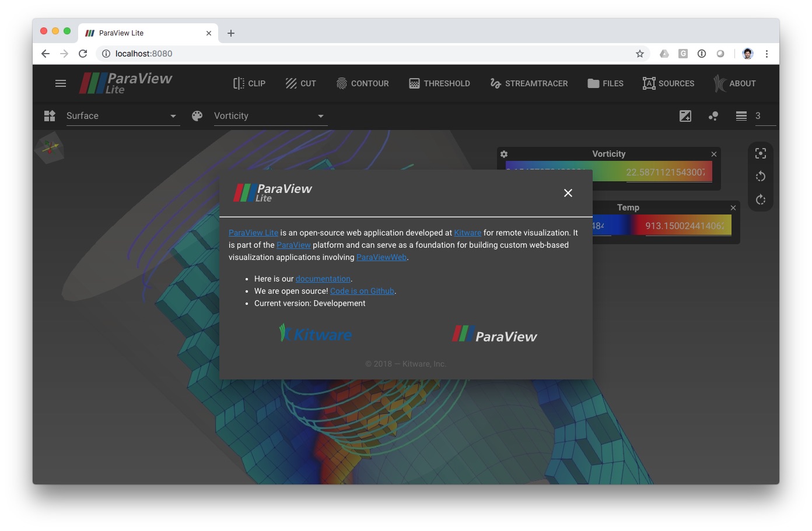Toggle the orientation axes widget

click(50, 147)
